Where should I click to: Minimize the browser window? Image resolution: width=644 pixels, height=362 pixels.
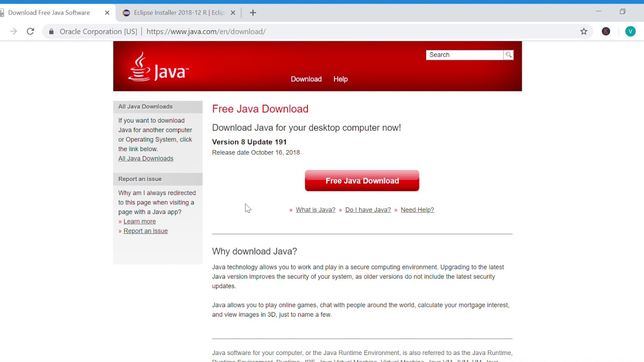tap(599, 12)
